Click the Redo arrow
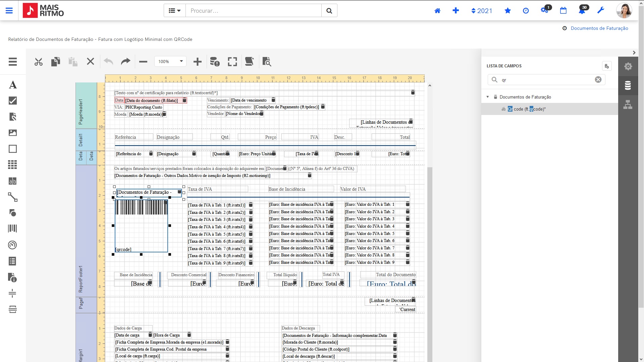644x362 pixels. pyautogui.click(x=125, y=61)
